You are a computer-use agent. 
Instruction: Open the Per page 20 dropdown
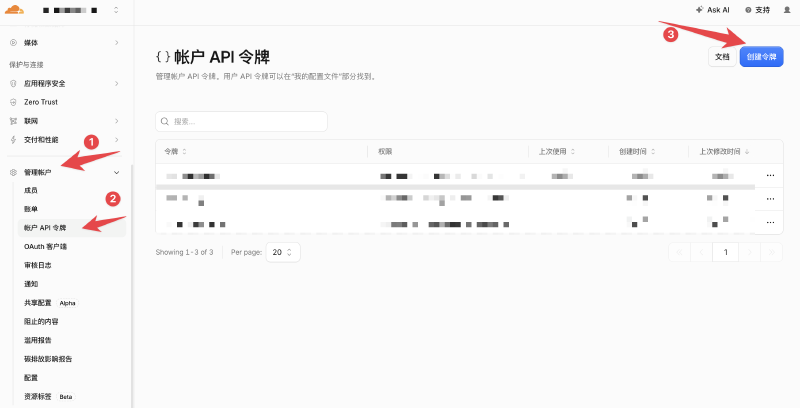pyautogui.click(x=283, y=252)
